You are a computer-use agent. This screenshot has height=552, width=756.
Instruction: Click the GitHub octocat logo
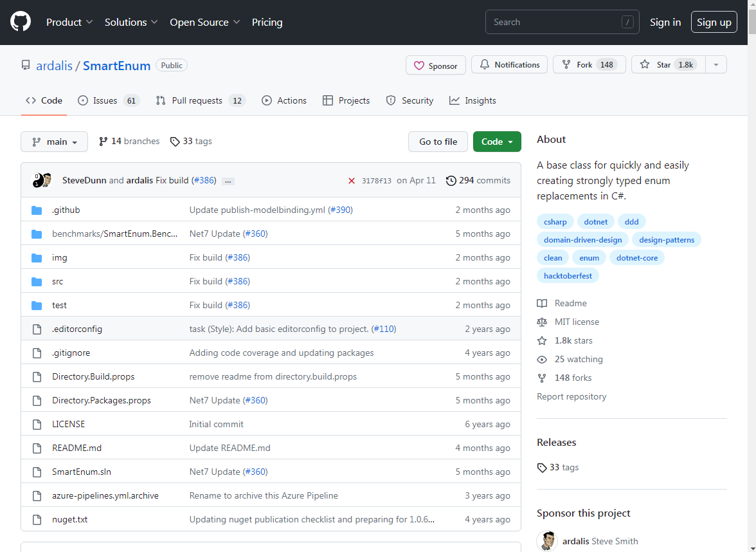[x=21, y=22]
